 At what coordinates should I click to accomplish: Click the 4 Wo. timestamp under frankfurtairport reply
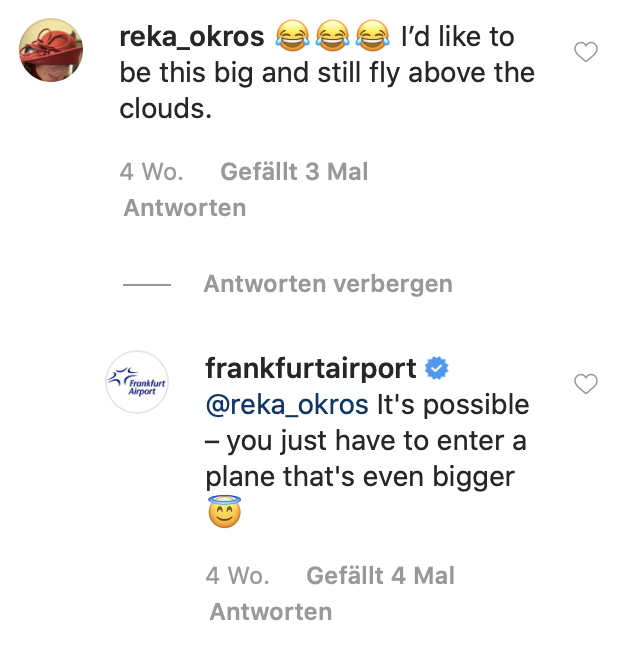(x=237, y=575)
